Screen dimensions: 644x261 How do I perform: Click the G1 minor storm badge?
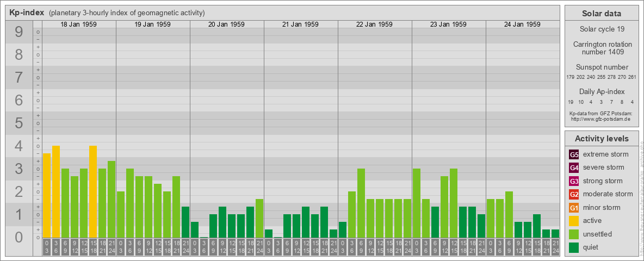pyautogui.click(x=574, y=208)
